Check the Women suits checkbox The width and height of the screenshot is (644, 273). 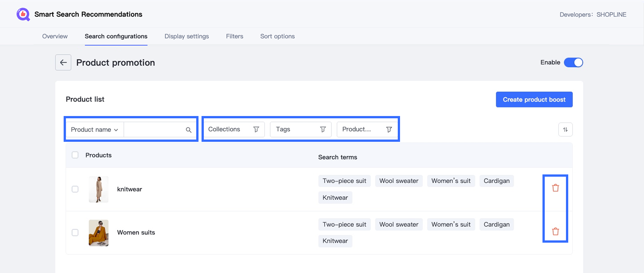click(x=75, y=232)
